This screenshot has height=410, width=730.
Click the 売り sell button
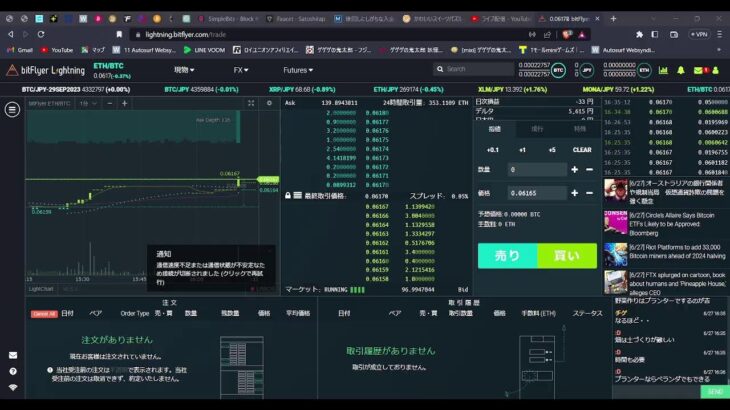click(507, 255)
